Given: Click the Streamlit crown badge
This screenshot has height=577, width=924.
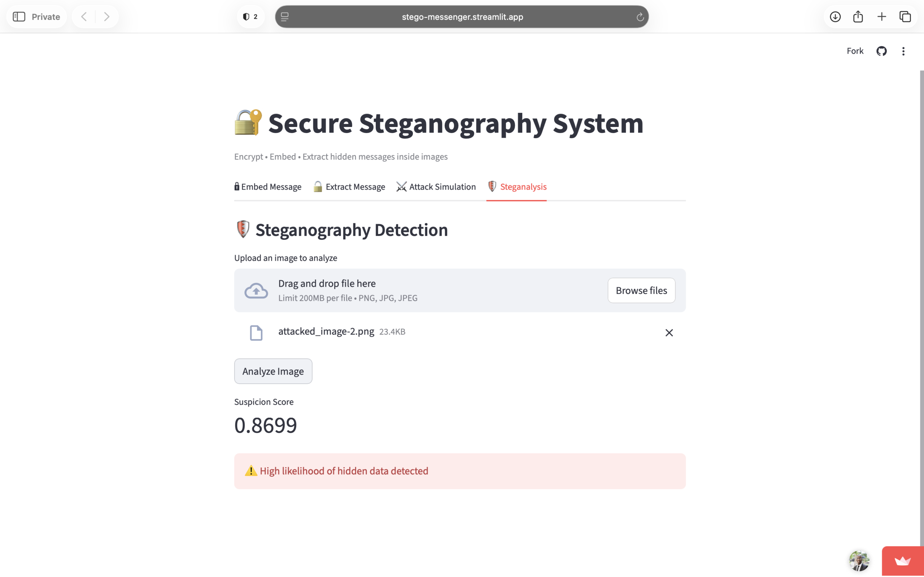Looking at the screenshot, I should click(903, 561).
